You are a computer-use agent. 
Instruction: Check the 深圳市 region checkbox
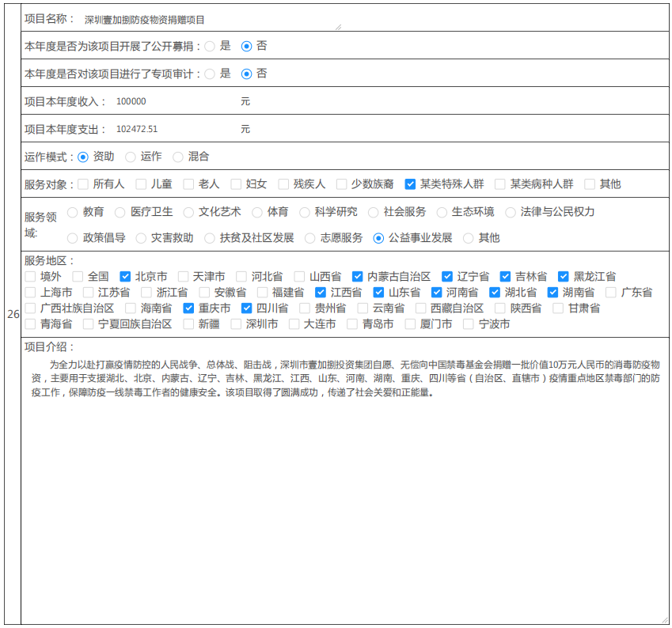pyautogui.click(x=236, y=324)
